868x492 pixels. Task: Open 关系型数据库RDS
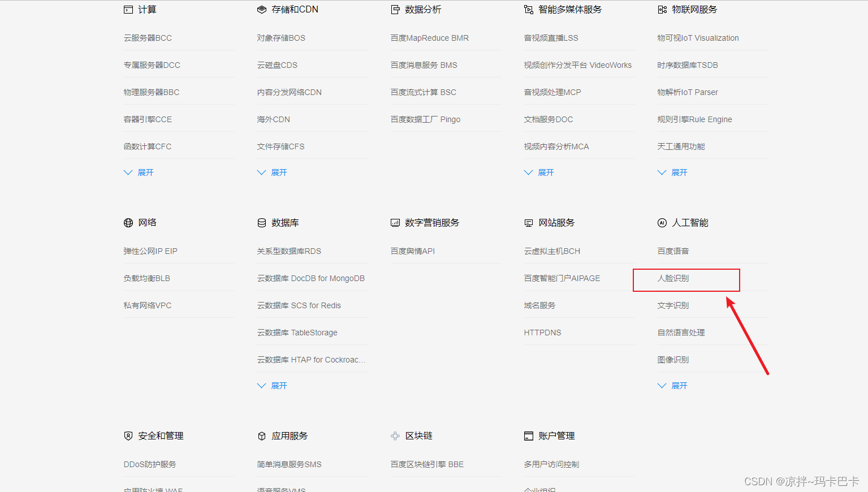[x=289, y=251]
